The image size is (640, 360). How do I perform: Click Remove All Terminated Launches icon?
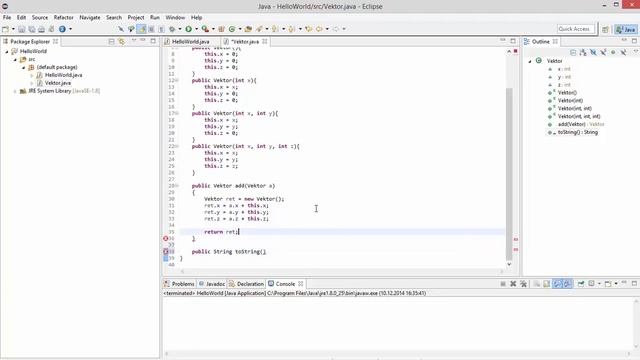point(523,284)
